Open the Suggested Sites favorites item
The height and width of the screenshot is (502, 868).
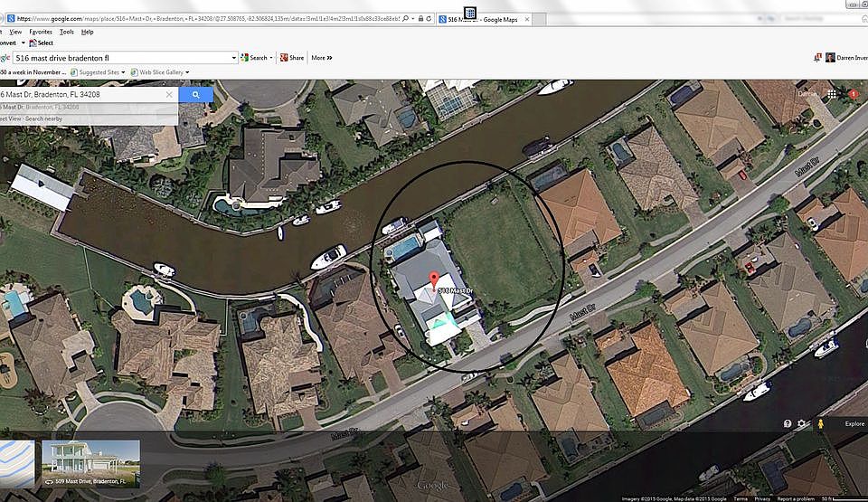[x=98, y=72]
